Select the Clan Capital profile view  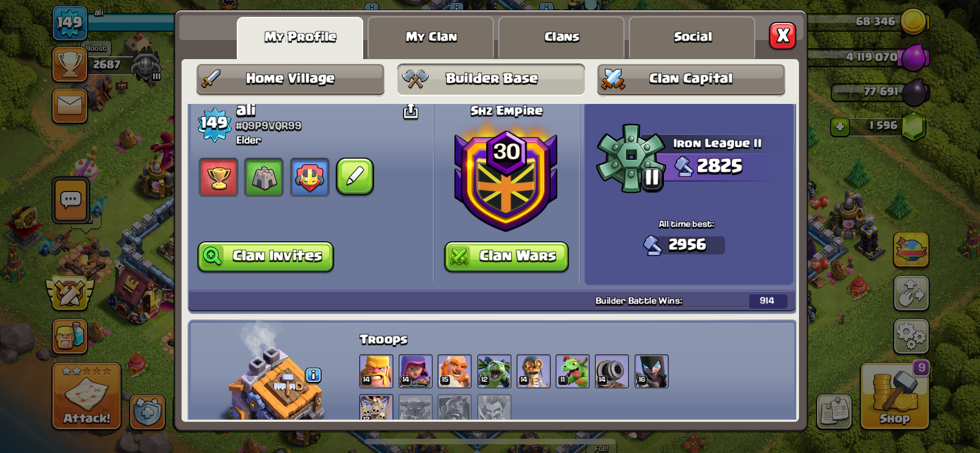tap(691, 79)
